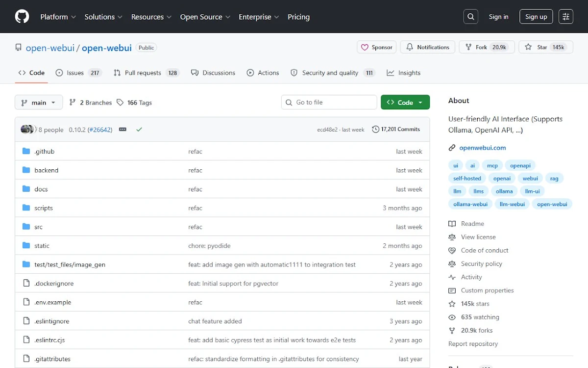Viewport: 588px width, 368px height.
Task: Click the heart icon beside Code of conduct
Action: coord(452,250)
